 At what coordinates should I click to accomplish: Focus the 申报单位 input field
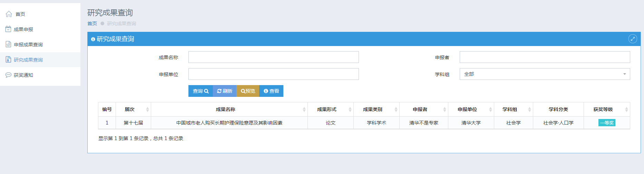[x=274, y=74]
